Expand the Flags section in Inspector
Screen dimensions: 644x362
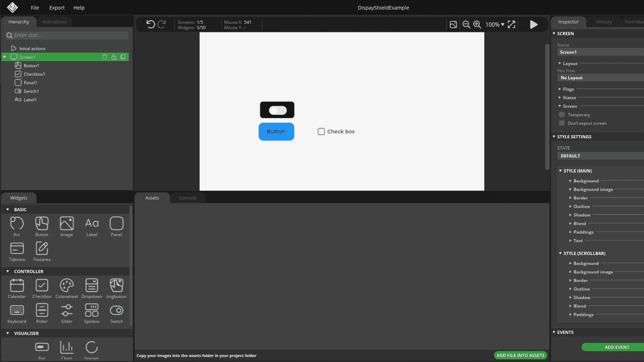pos(568,89)
